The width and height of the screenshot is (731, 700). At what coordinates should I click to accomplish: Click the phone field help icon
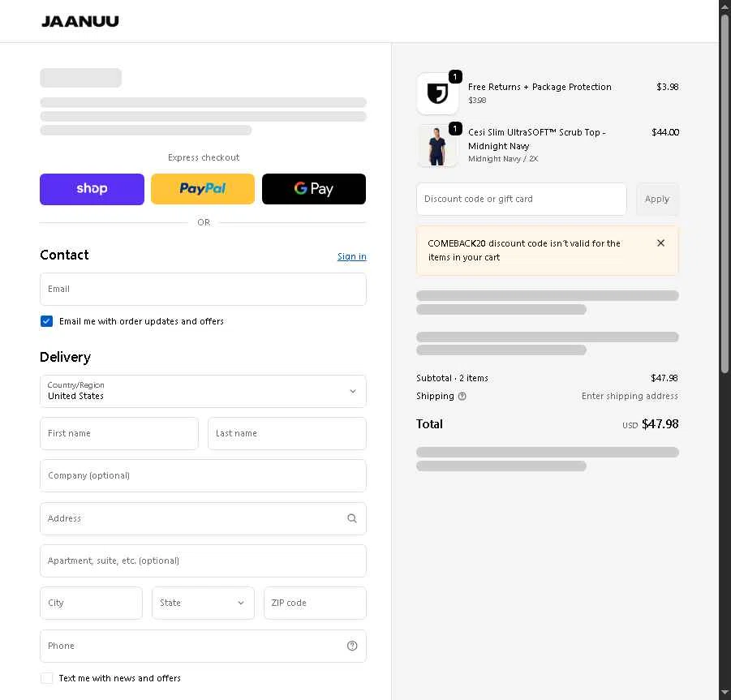tap(352, 646)
